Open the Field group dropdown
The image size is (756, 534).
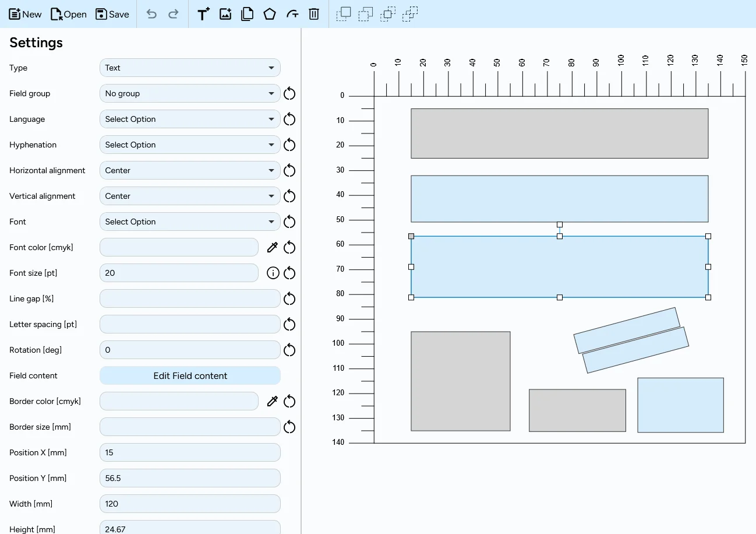click(x=190, y=93)
